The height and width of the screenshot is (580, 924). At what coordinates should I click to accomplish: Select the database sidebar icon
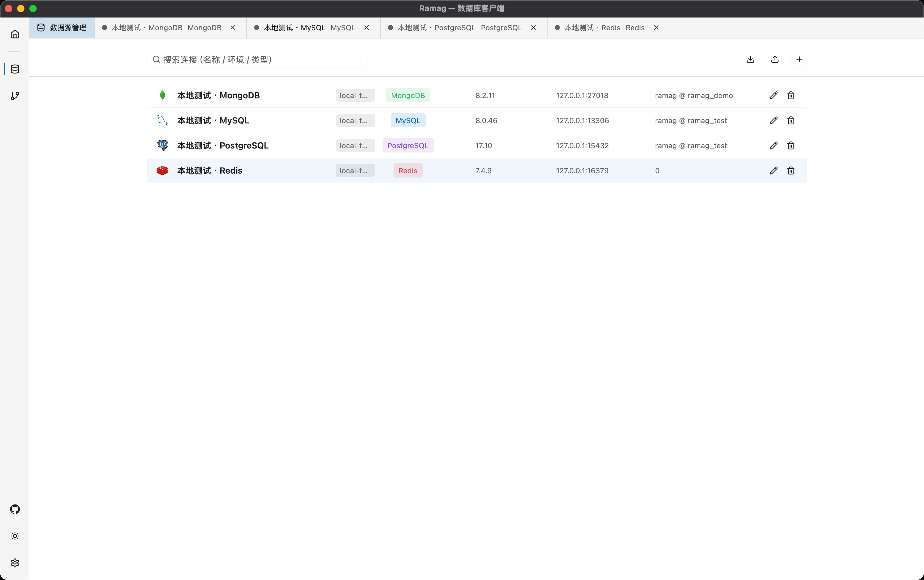click(x=15, y=69)
